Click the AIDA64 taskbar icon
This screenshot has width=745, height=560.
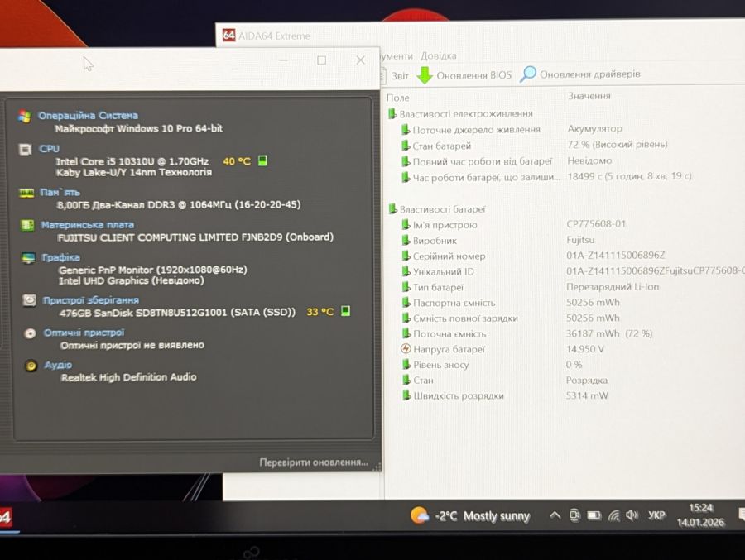(x=5, y=516)
